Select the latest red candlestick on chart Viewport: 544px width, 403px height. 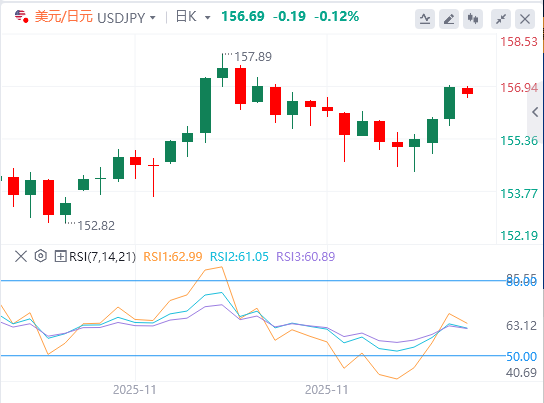pyautogui.click(x=467, y=91)
